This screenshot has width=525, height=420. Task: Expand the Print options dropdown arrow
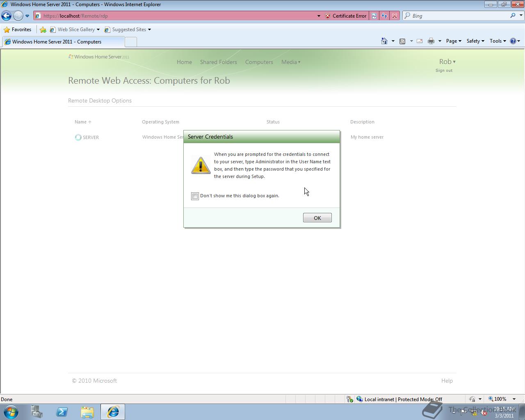pyautogui.click(x=440, y=41)
